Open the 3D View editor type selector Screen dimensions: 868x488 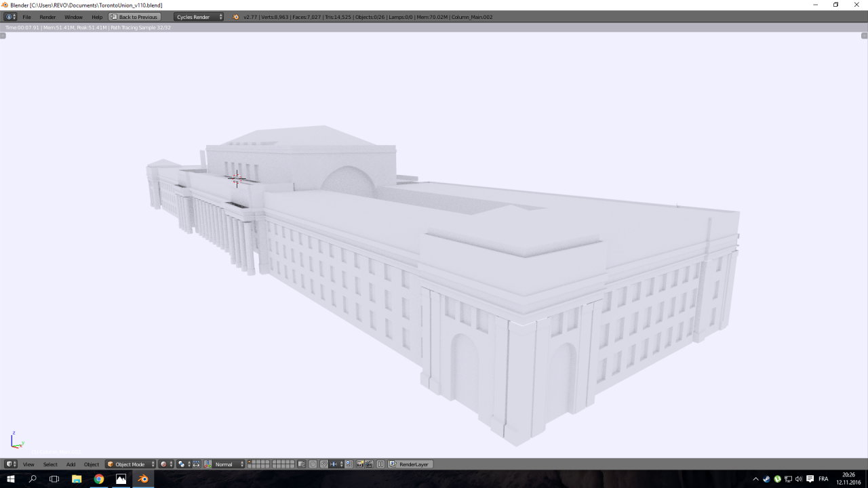11,464
